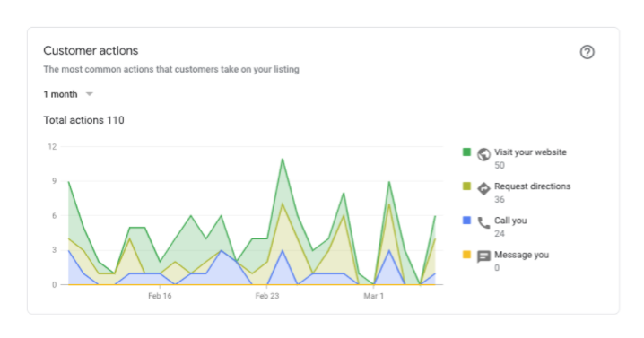Open the help question mark icon

tap(587, 52)
